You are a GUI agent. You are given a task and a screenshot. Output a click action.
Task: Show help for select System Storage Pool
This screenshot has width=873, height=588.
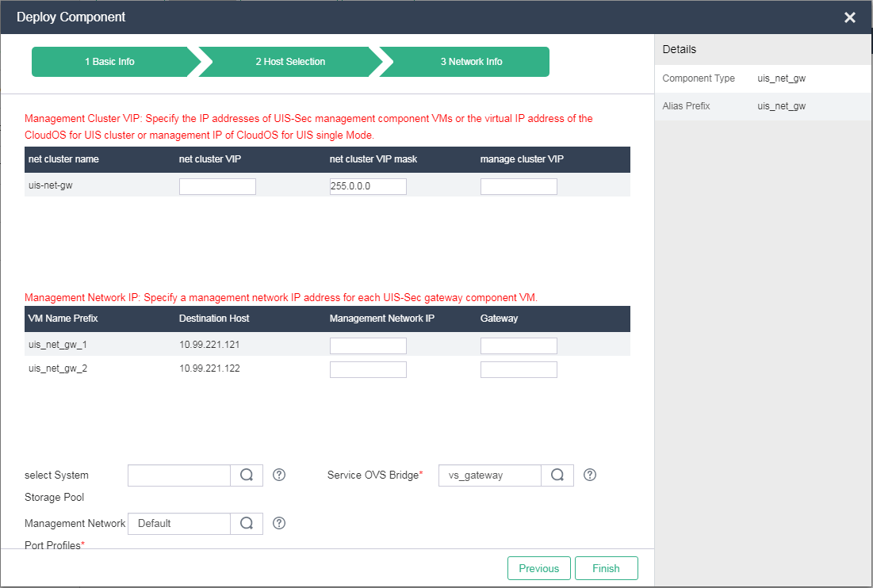(x=278, y=475)
